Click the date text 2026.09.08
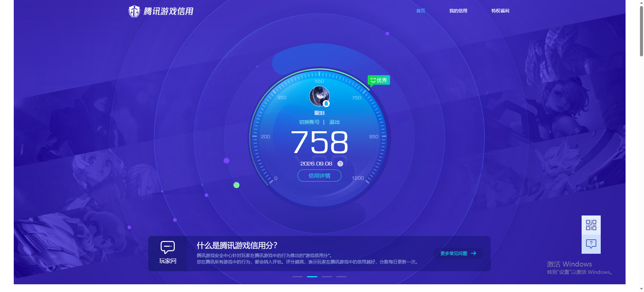The height and width of the screenshot is (292, 644). click(316, 164)
